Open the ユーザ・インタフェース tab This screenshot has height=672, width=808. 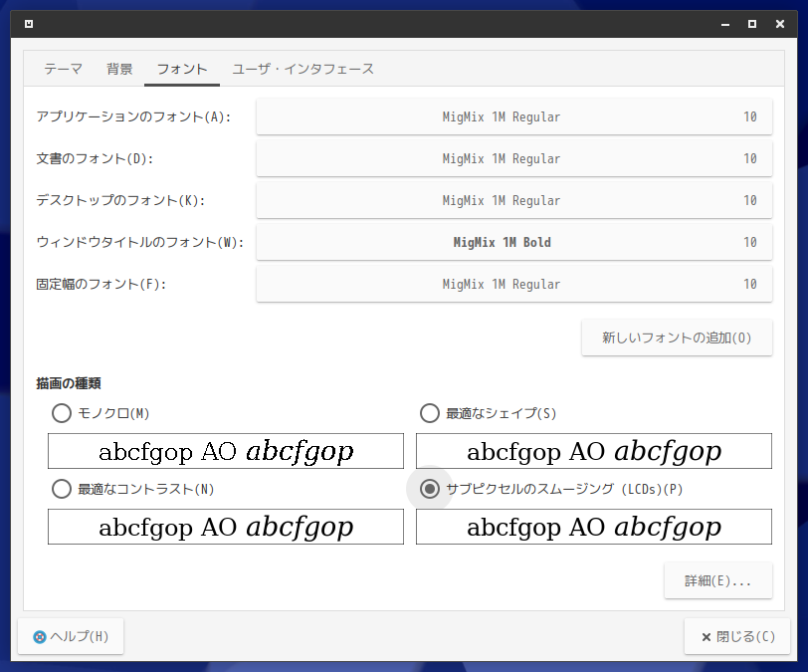(x=303, y=69)
